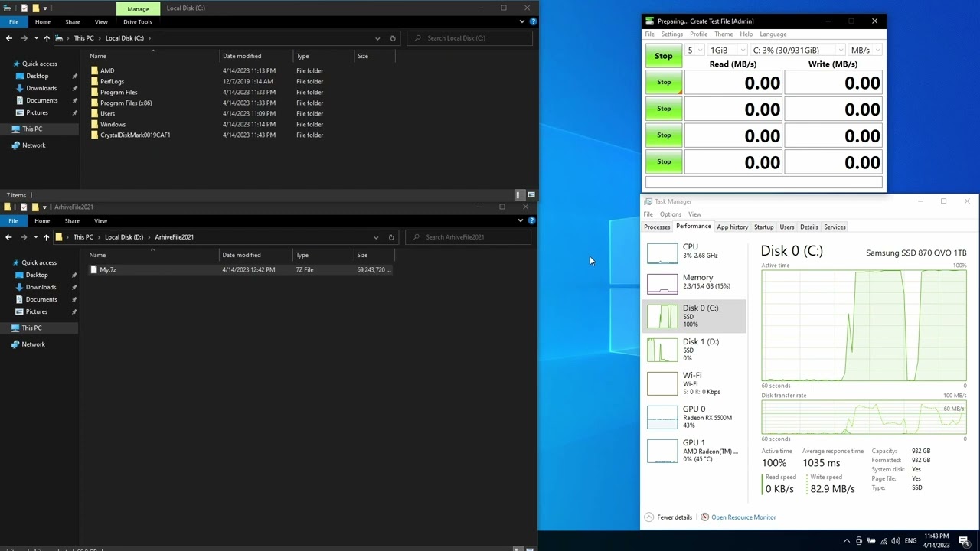Show hidden tray icons on taskbar

pyautogui.click(x=846, y=541)
